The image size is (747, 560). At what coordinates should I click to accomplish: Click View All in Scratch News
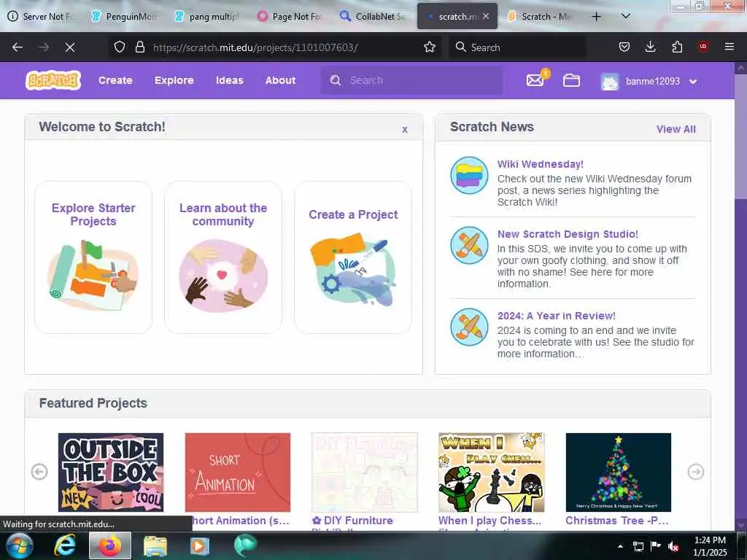click(x=676, y=129)
